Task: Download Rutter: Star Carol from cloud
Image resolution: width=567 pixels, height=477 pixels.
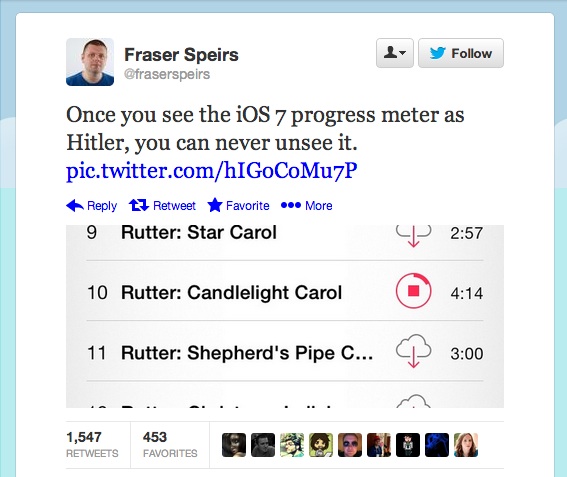Action: point(413,235)
